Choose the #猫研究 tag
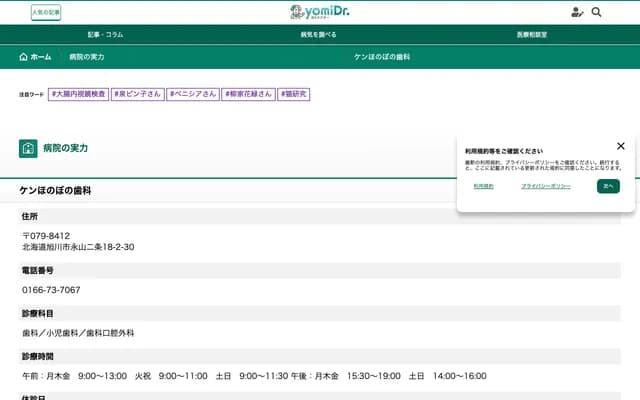 point(294,94)
